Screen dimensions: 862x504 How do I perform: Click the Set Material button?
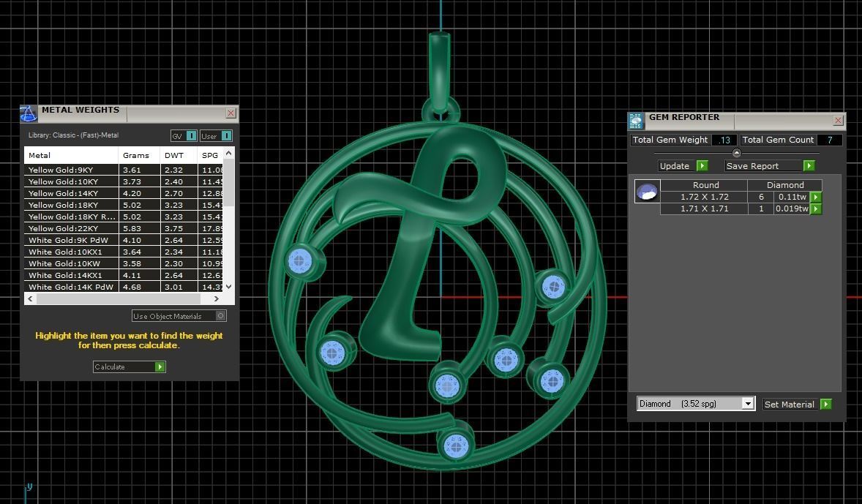pos(797,404)
